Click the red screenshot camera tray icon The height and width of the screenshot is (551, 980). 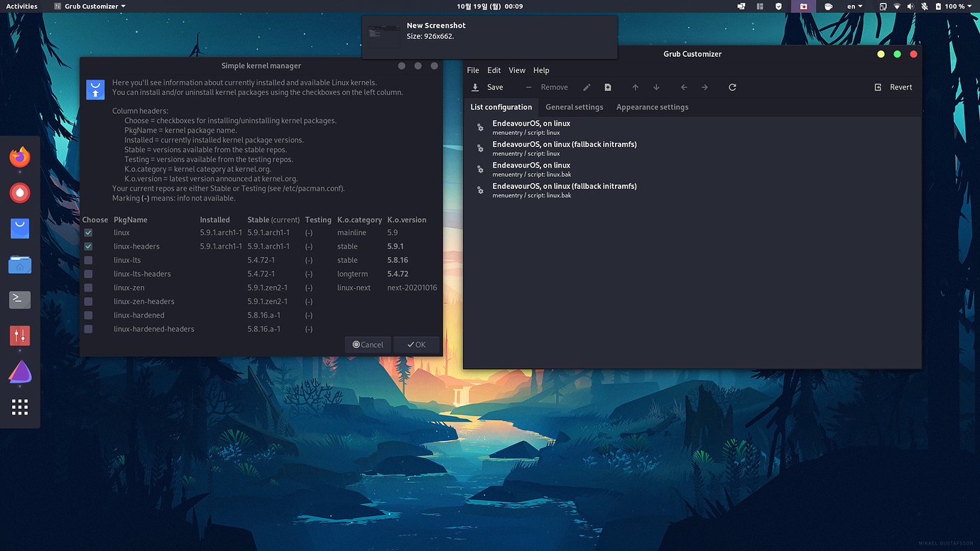coord(803,6)
